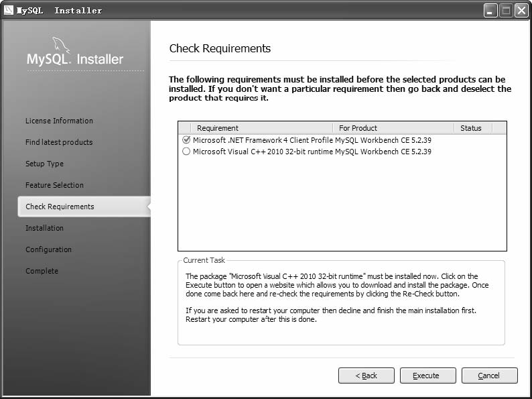Screen dimensions: 532x399
Task: Open the Feature Selection step
Action: (x=54, y=185)
